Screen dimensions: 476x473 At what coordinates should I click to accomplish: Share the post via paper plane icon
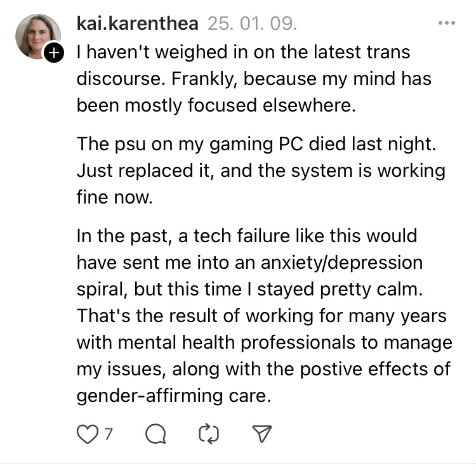point(262,434)
